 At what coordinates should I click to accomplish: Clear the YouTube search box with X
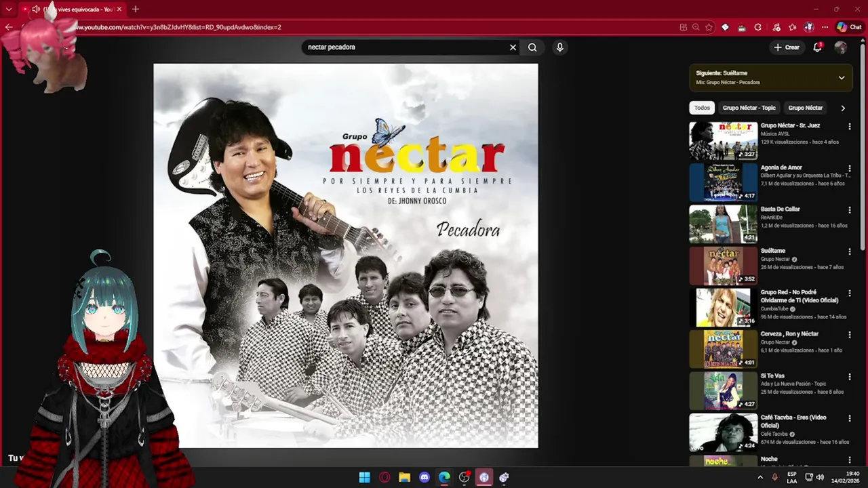coord(513,47)
